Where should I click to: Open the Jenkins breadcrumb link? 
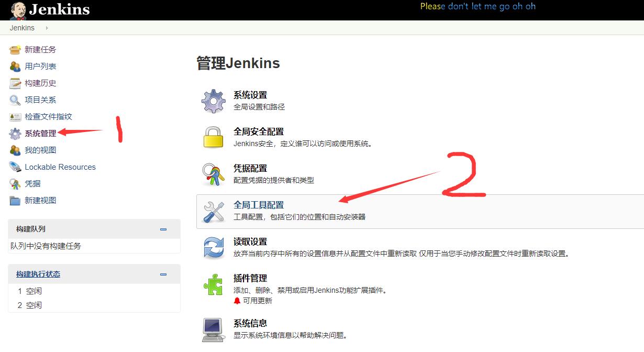click(x=22, y=28)
